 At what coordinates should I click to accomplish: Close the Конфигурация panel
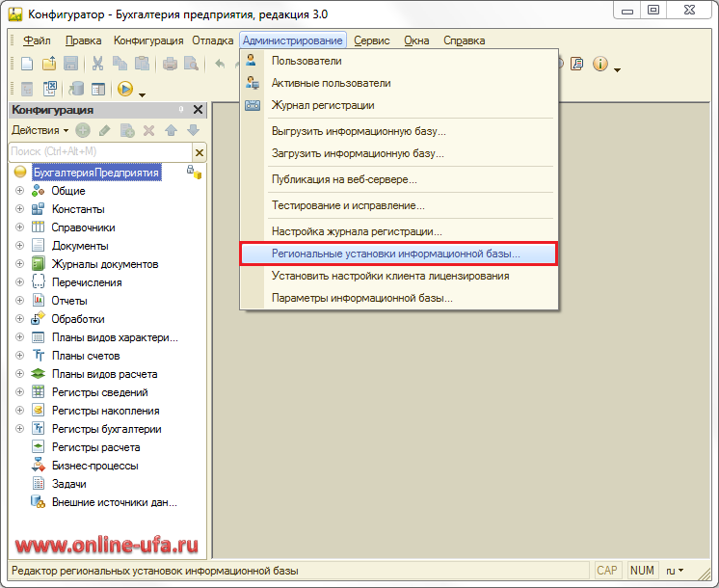[x=199, y=110]
